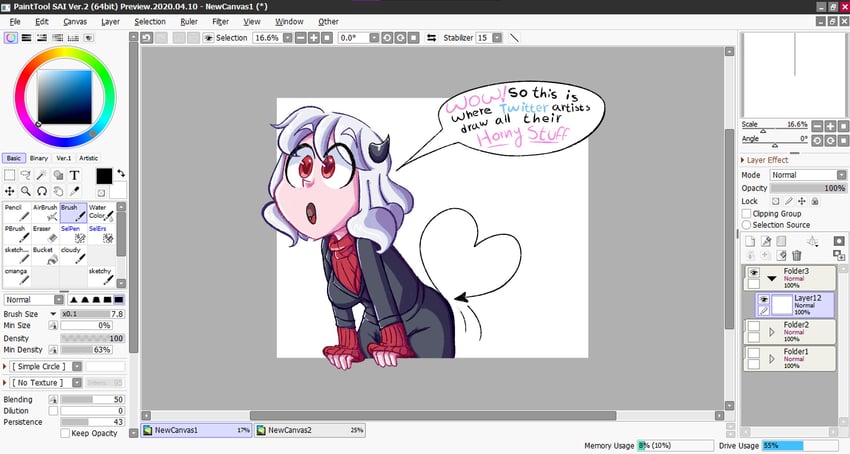Collapse the Layer Effect section
The height and width of the screenshot is (454, 850).
point(743,160)
